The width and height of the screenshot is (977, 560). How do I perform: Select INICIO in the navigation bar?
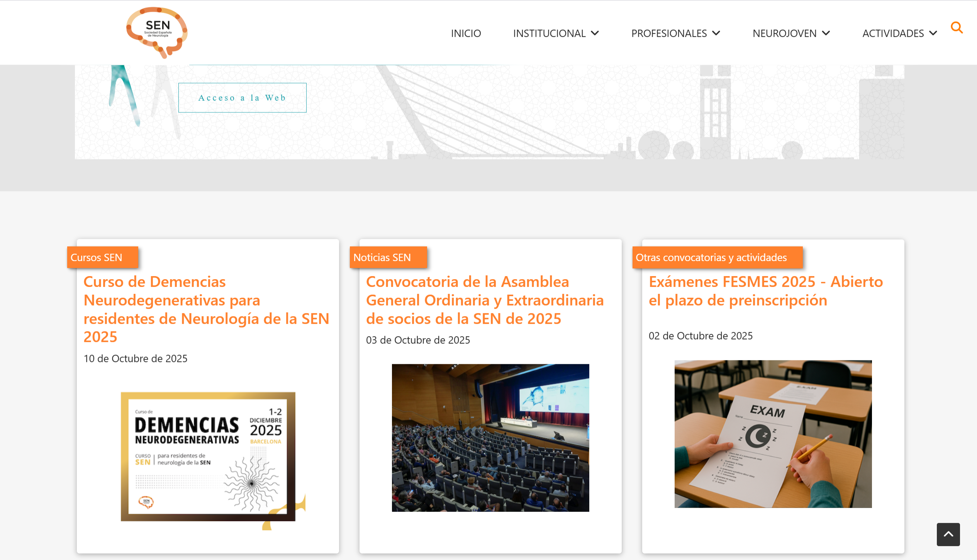[466, 33]
